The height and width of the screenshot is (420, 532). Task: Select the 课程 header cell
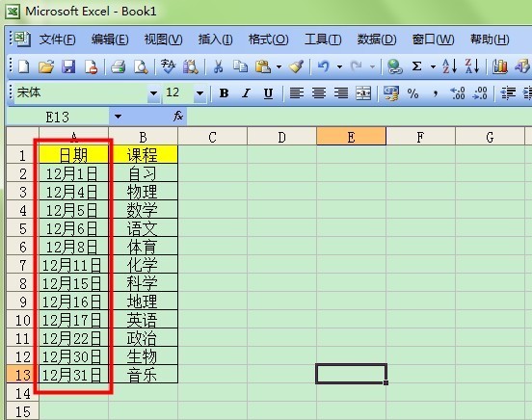click(x=143, y=155)
